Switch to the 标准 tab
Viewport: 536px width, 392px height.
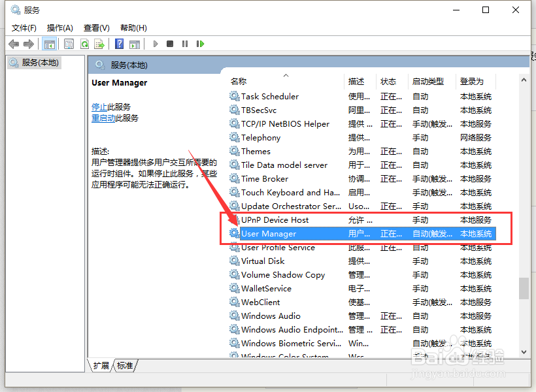pyautogui.click(x=125, y=366)
